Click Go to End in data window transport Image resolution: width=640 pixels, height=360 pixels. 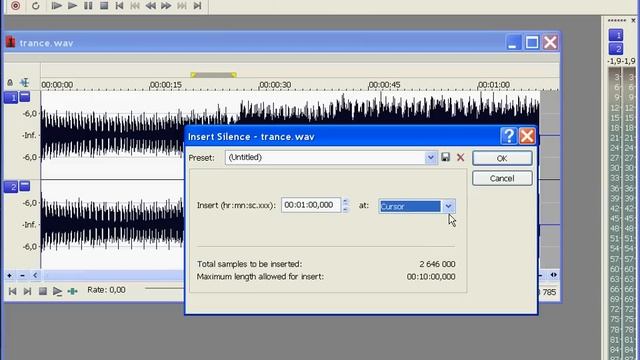27,291
